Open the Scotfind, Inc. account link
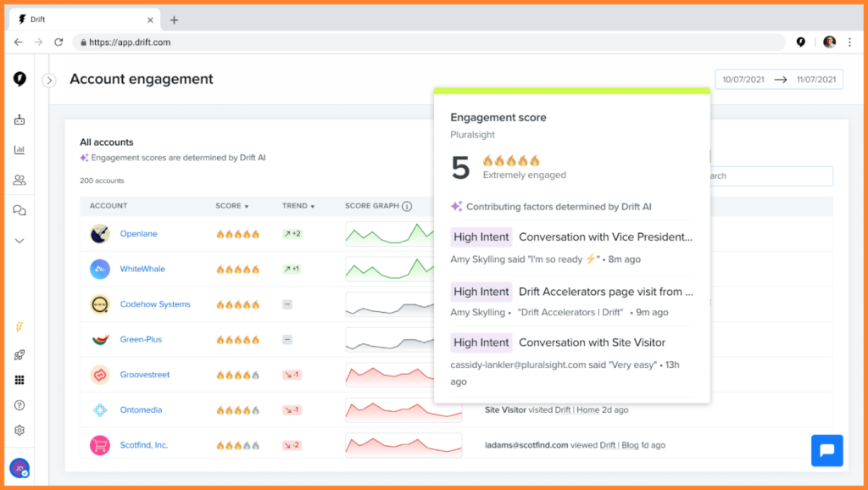 pos(144,445)
